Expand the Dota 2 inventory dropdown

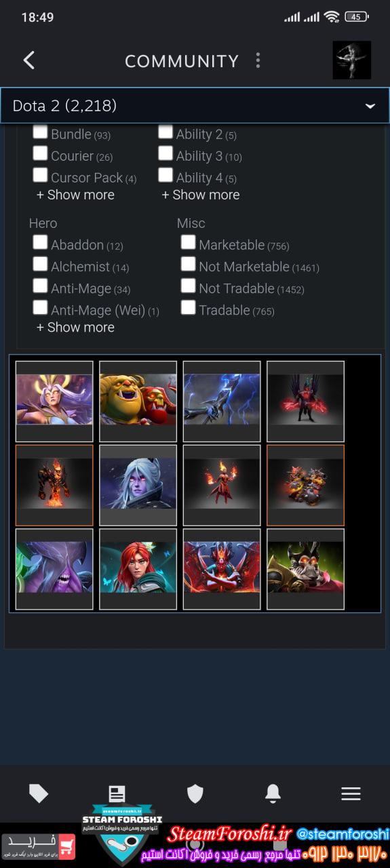[195, 105]
